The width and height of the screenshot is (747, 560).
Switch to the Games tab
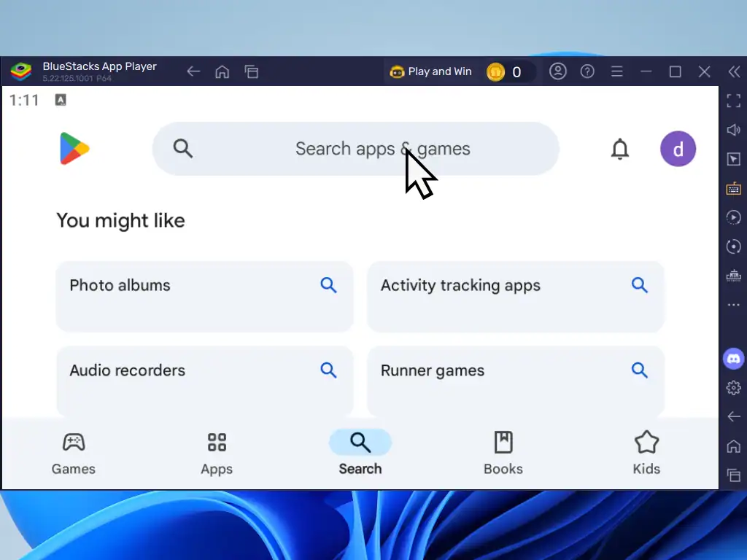[74, 453]
